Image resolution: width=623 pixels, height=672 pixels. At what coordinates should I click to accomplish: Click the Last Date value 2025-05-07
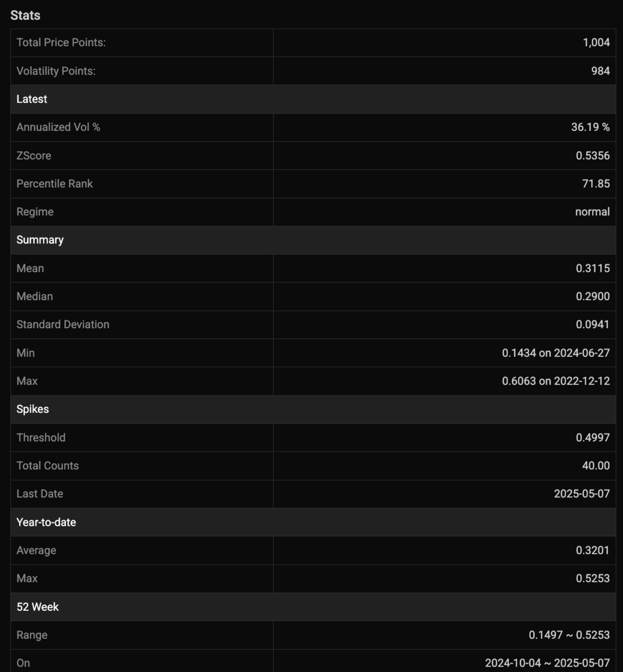pos(582,494)
